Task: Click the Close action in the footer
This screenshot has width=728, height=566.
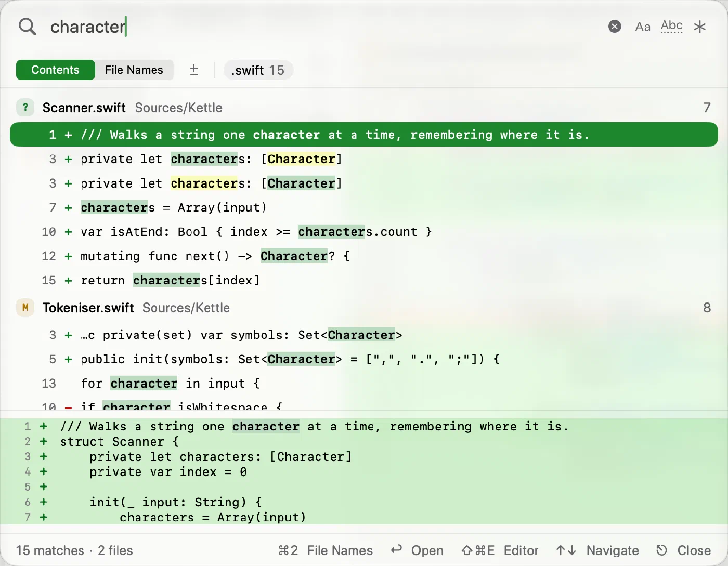Action: (x=683, y=550)
